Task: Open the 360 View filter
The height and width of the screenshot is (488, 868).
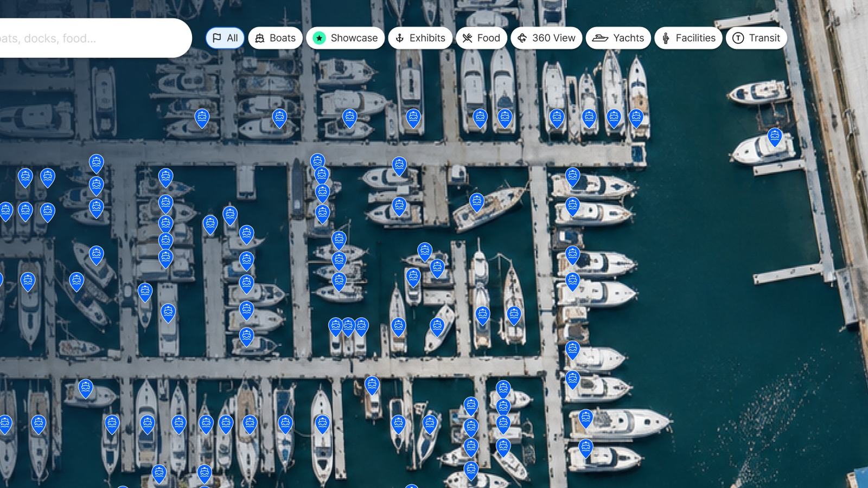Action: click(x=546, y=38)
